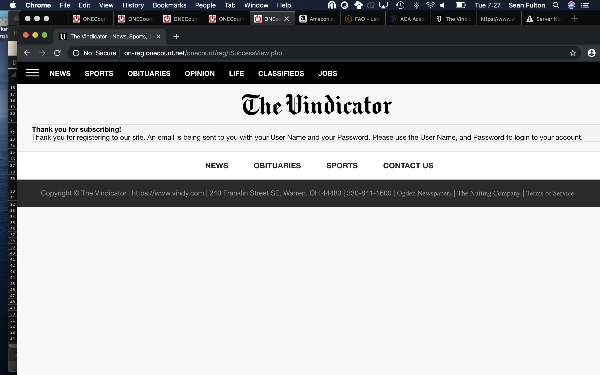
Task: Click NEWS in the footer navigation
Action: point(217,165)
